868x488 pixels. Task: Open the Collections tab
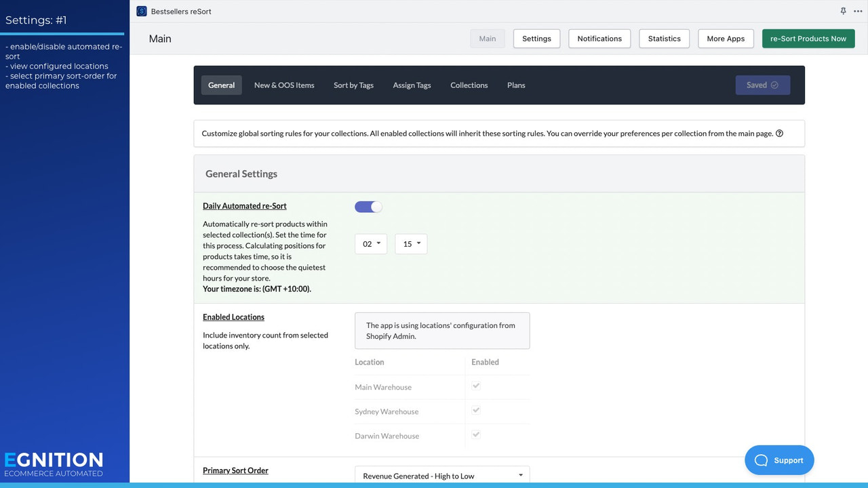(469, 85)
